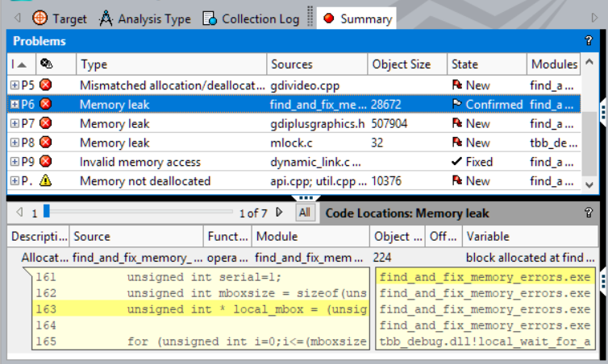608x364 pixels.
Task: Expand problem P9 row
Action: click(15, 162)
